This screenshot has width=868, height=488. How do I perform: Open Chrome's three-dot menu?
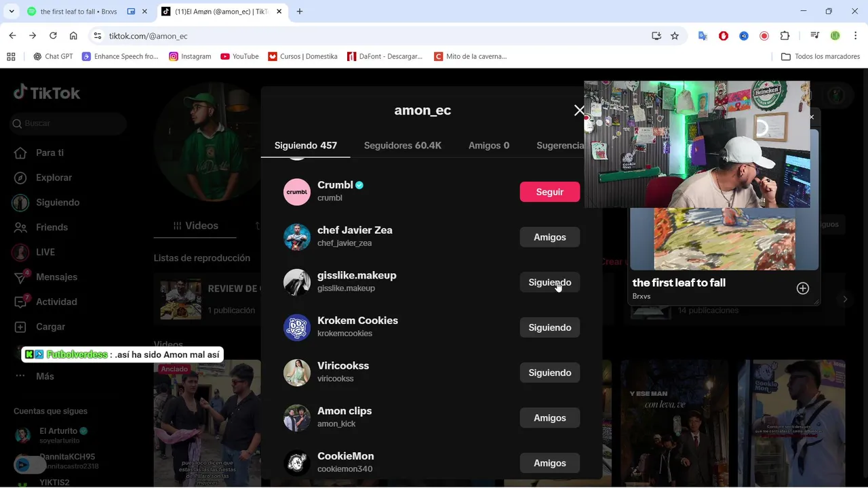pos(856,36)
